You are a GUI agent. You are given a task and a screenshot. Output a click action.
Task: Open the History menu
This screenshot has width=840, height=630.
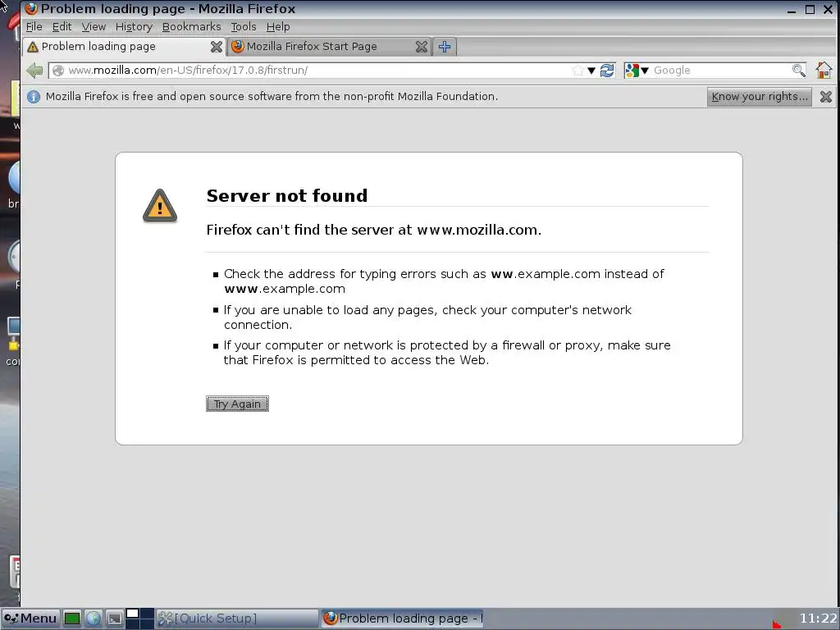[x=134, y=27]
